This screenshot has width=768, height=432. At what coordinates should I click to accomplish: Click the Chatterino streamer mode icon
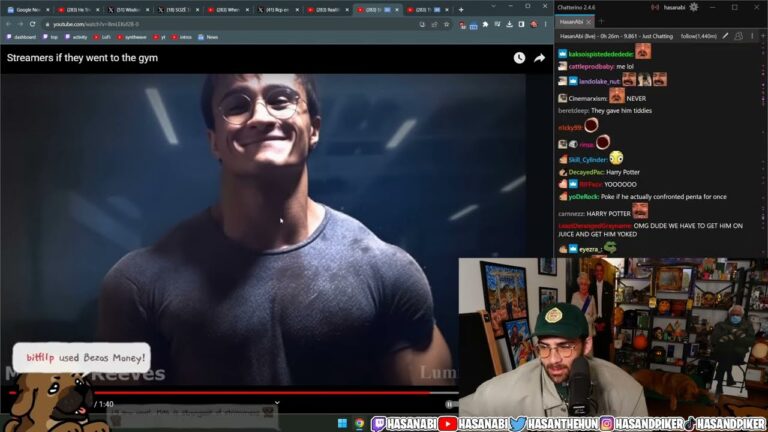pos(655,7)
